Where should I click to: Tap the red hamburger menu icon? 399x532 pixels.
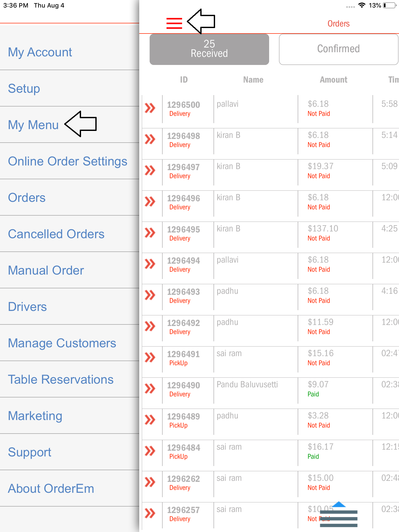click(x=174, y=23)
